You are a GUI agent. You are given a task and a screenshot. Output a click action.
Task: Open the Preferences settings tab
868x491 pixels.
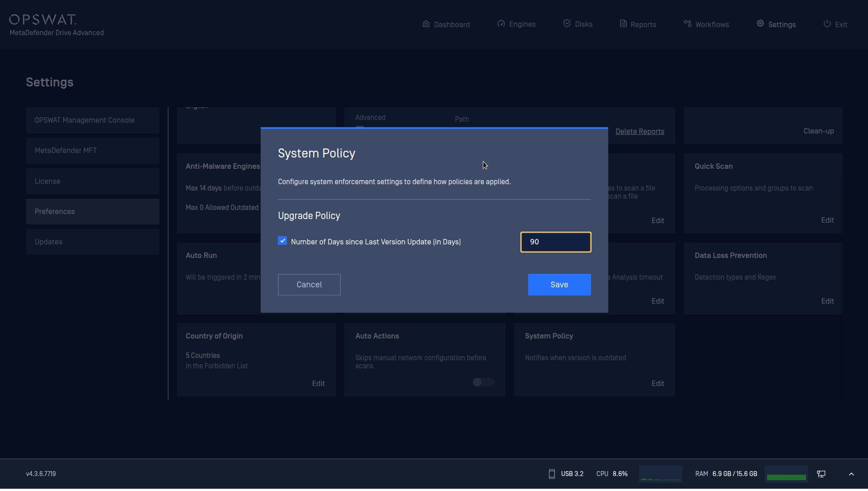[92, 211]
